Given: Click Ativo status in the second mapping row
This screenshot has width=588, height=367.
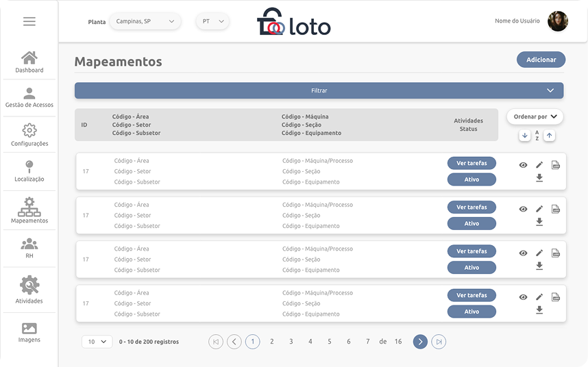Looking at the screenshot, I should click(471, 224).
